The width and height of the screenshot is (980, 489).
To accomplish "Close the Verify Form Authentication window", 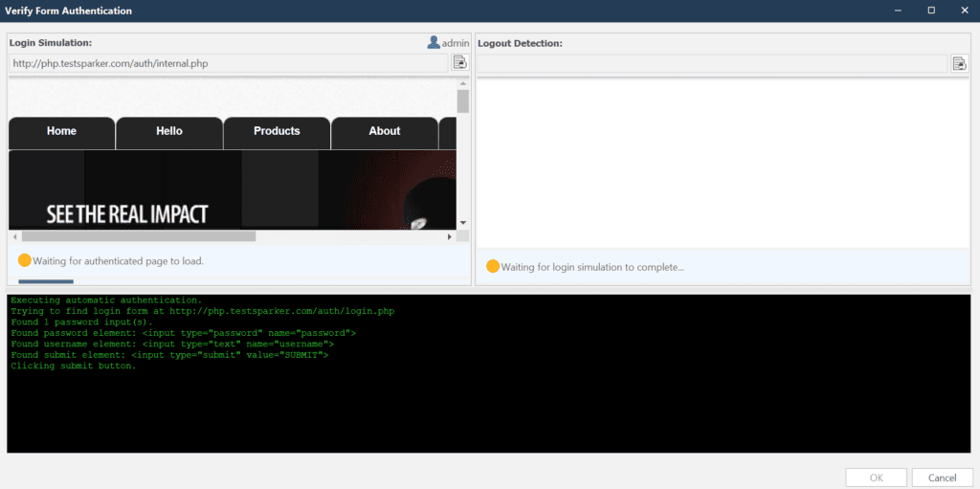I will coord(963,10).
